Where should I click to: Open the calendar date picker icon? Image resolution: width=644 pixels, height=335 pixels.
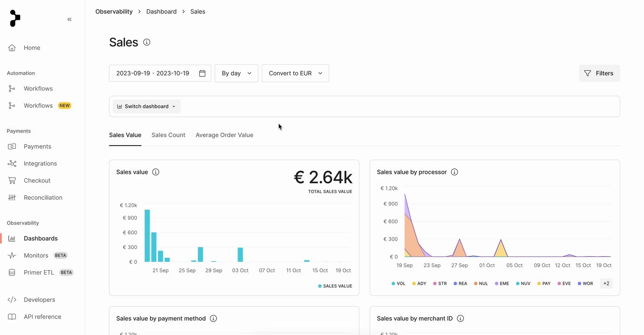coord(202,74)
